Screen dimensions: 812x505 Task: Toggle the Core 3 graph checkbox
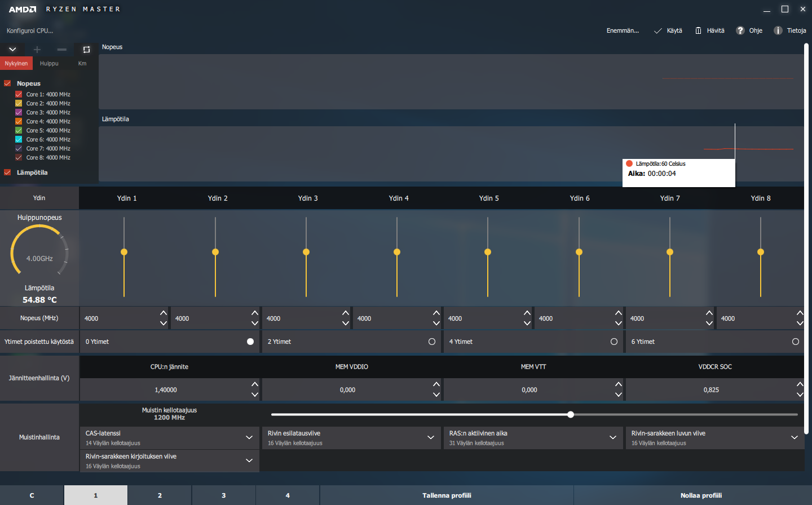click(19, 113)
